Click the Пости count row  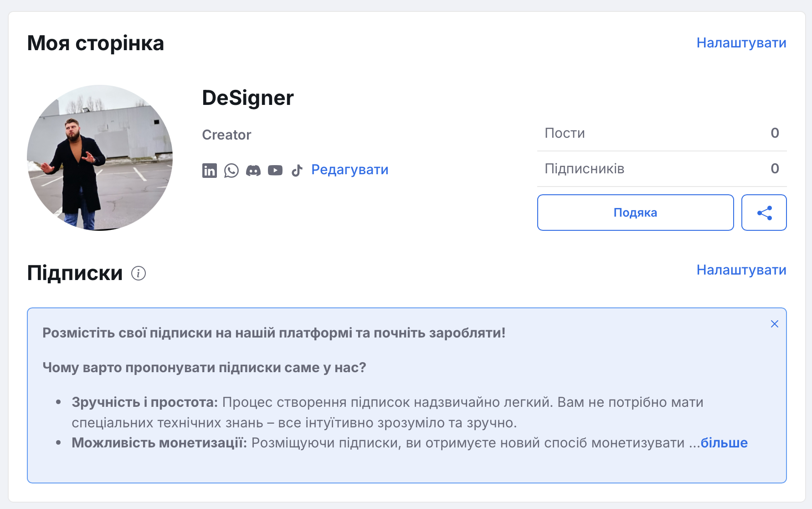coord(662,133)
